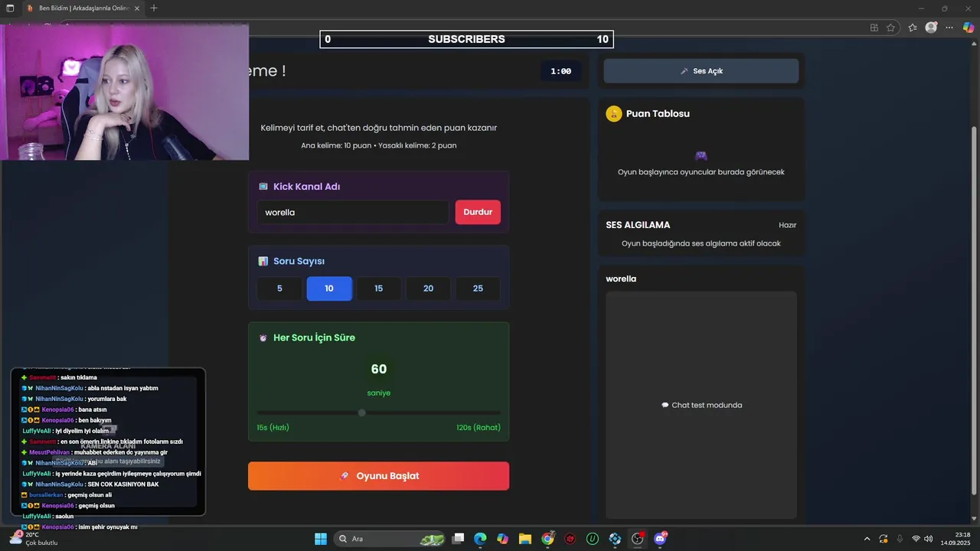
Task: Click the system tray microphone icon
Action: click(900, 539)
